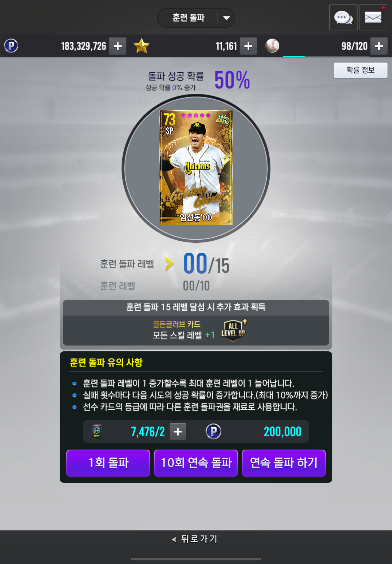Start the 1회 돌파 single breakthrough
The height and width of the screenshot is (564, 392).
coord(108,463)
